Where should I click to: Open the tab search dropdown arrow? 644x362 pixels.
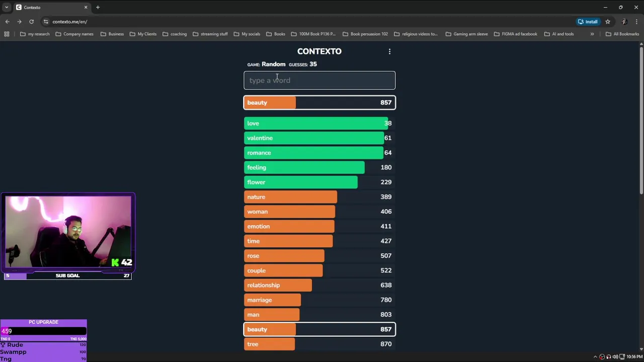coord(7,8)
